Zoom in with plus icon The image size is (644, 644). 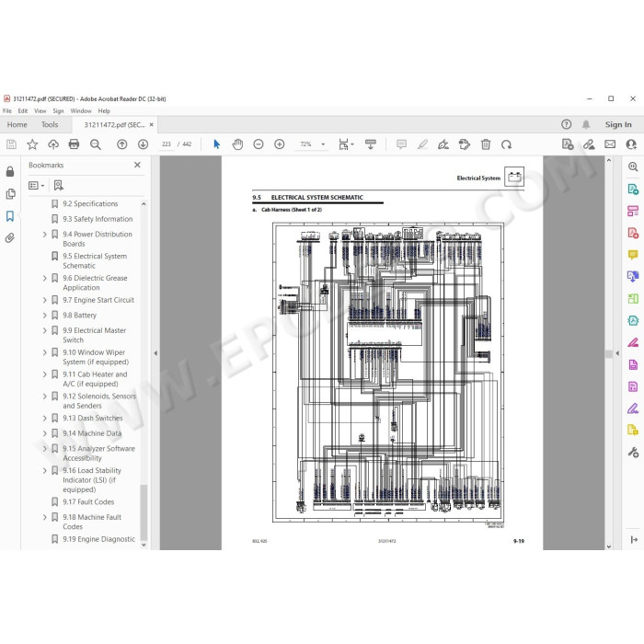pyautogui.click(x=280, y=144)
